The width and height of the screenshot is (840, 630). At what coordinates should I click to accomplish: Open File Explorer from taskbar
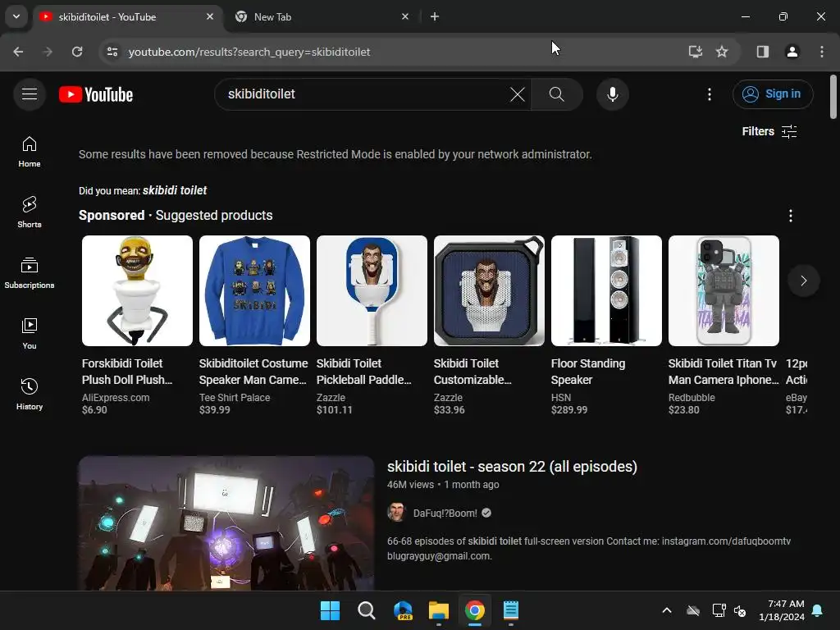tap(438, 610)
